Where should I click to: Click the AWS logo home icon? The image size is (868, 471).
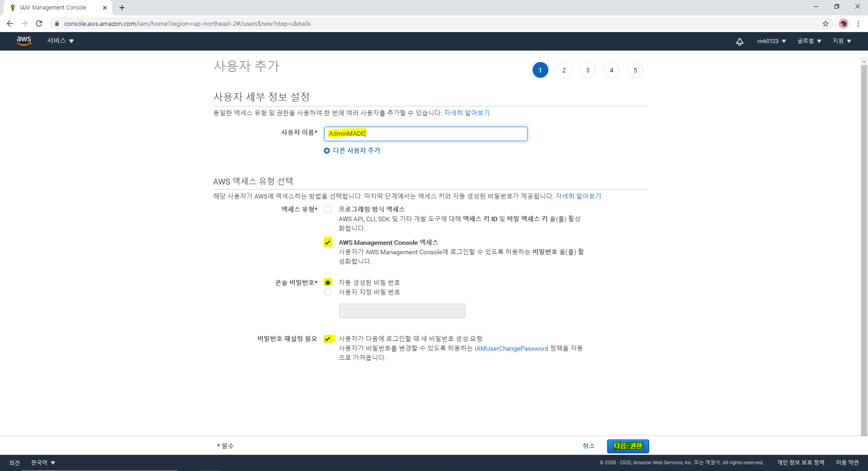24,41
